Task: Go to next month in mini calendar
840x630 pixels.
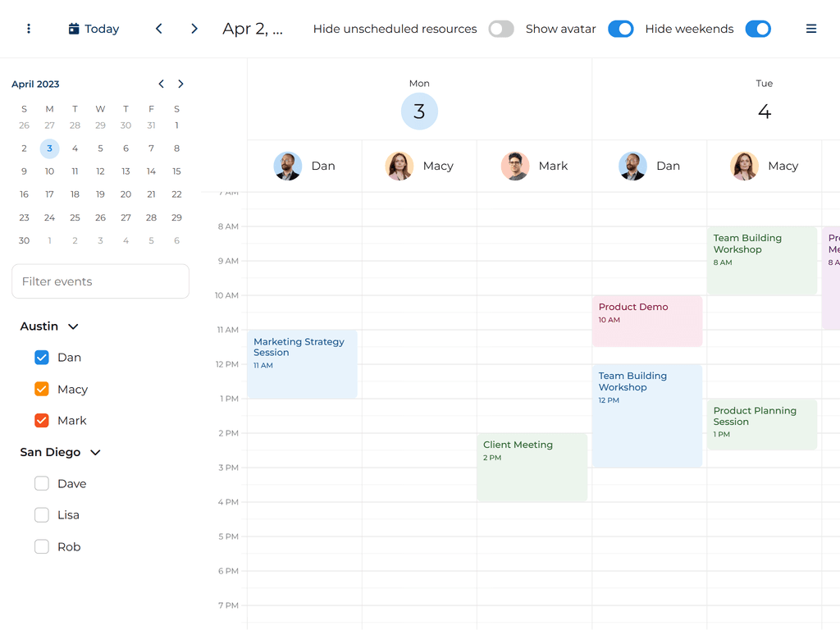Action: pos(180,83)
